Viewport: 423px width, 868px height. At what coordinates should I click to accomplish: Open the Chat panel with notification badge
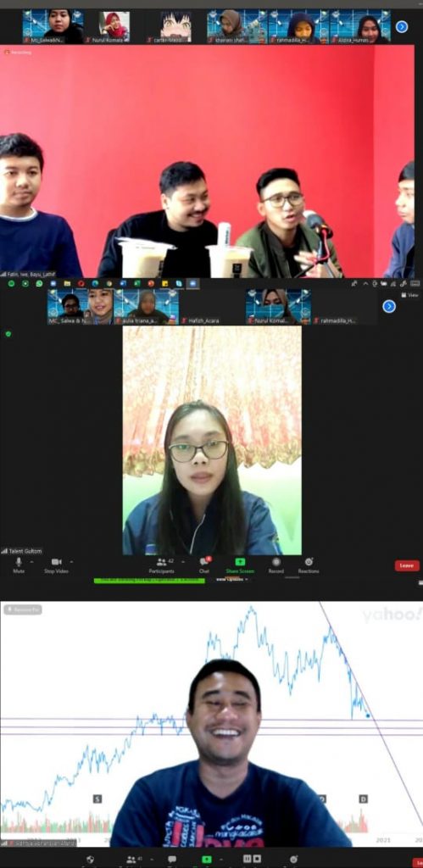[x=204, y=565]
